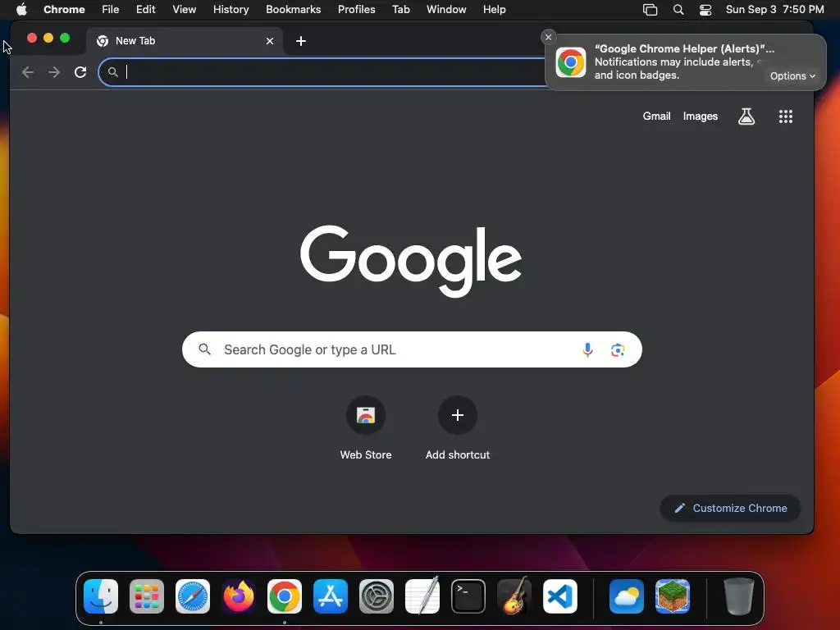Go forward using the forward arrow
Image resolution: width=840 pixels, height=630 pixels.
click(54, 72)
